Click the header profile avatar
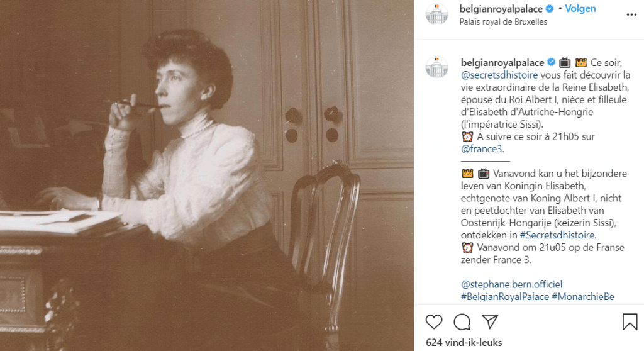 click(437, 14)
